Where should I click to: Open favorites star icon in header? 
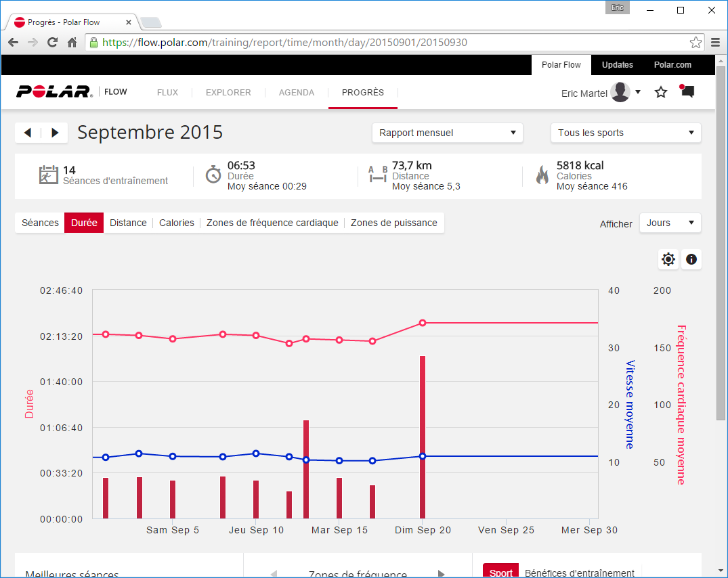(x=661, y=92)
